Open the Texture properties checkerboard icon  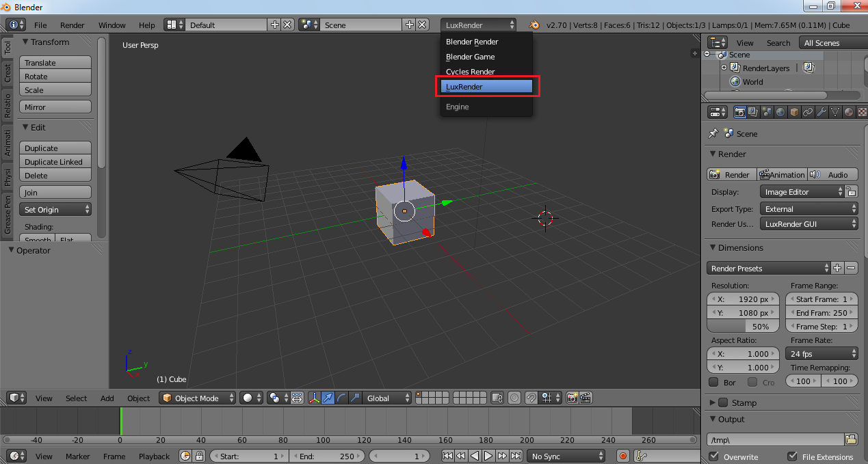tap(863, 112)
